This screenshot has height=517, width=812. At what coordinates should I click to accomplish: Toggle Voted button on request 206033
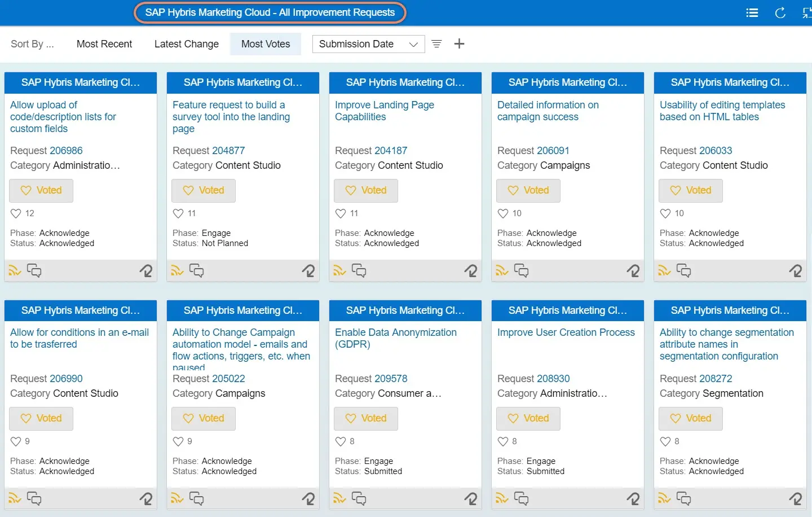click(691, 191)
